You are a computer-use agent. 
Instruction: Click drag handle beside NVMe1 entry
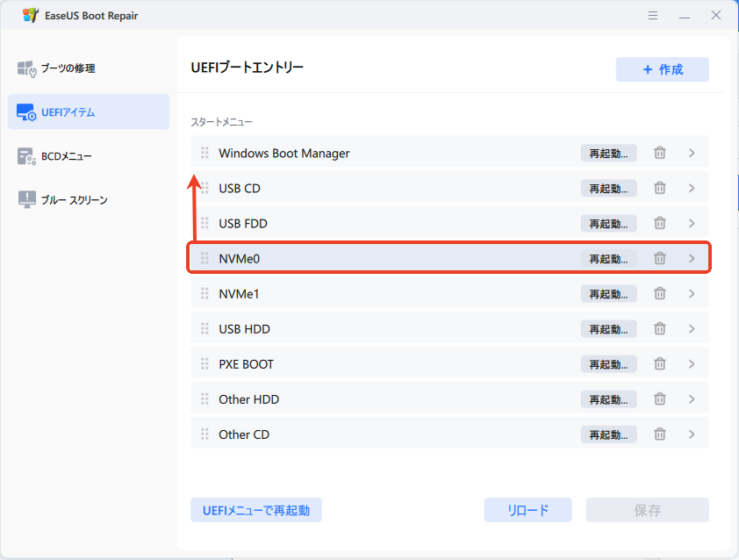(204, 293)
